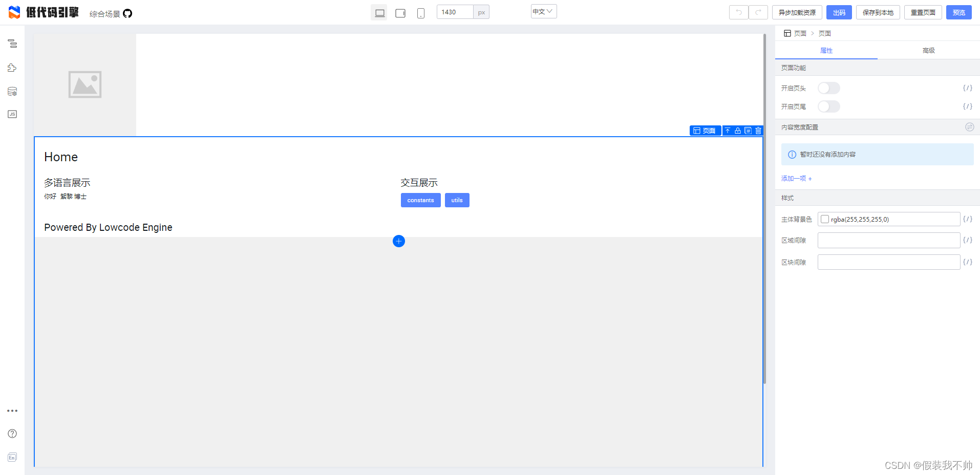Click the 出码 button
The width and height of the screenshot is (980, 475).
point(839,12)
